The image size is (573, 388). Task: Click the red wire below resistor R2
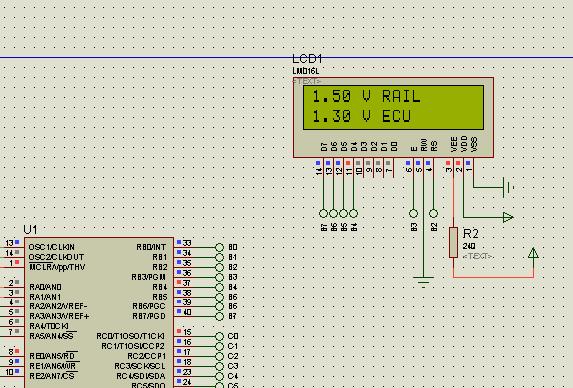[x=493, y=277]
